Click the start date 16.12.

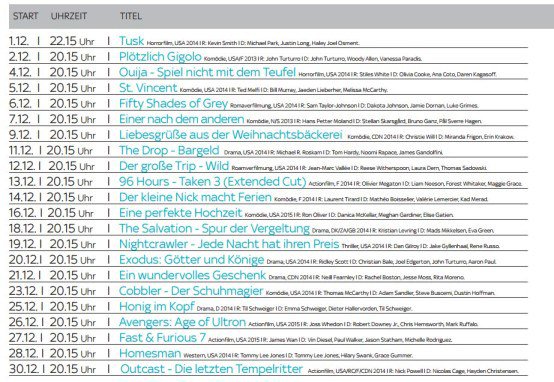click(x=23, y=213)
